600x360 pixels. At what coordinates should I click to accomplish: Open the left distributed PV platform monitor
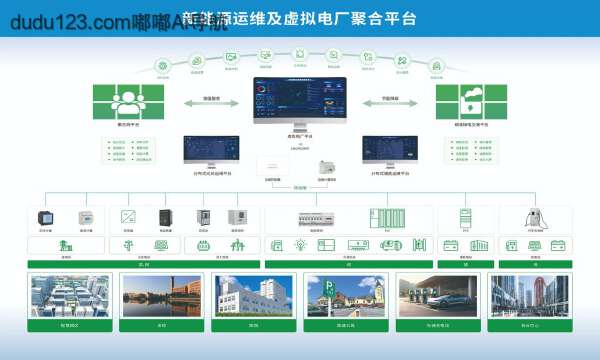212,151
